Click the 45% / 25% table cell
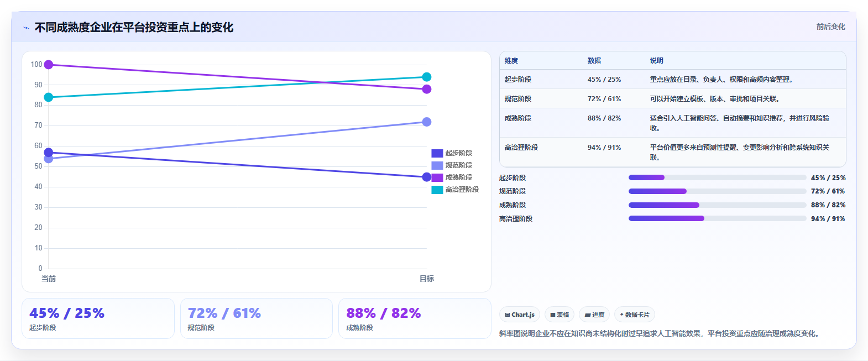868x361 pixels. pos(604,80)
